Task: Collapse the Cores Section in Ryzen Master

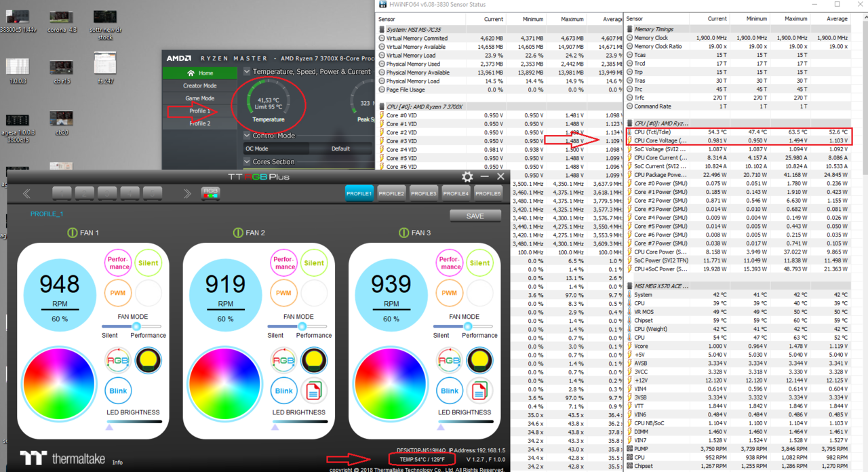Action: pyautogui.click(x=247, y=161)
